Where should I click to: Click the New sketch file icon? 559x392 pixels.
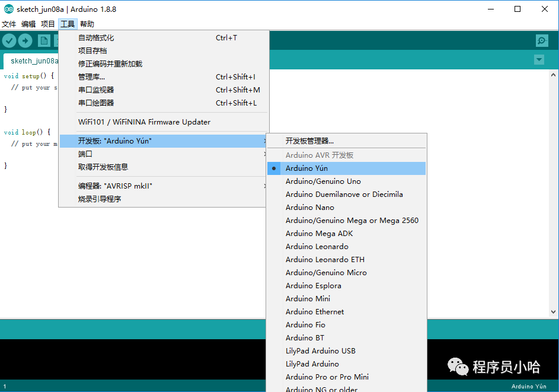click(x=44, y=40)
